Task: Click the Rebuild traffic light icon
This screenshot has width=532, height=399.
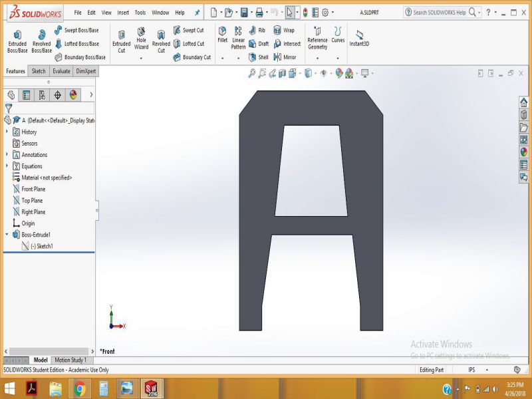Action: pos(305,13)
